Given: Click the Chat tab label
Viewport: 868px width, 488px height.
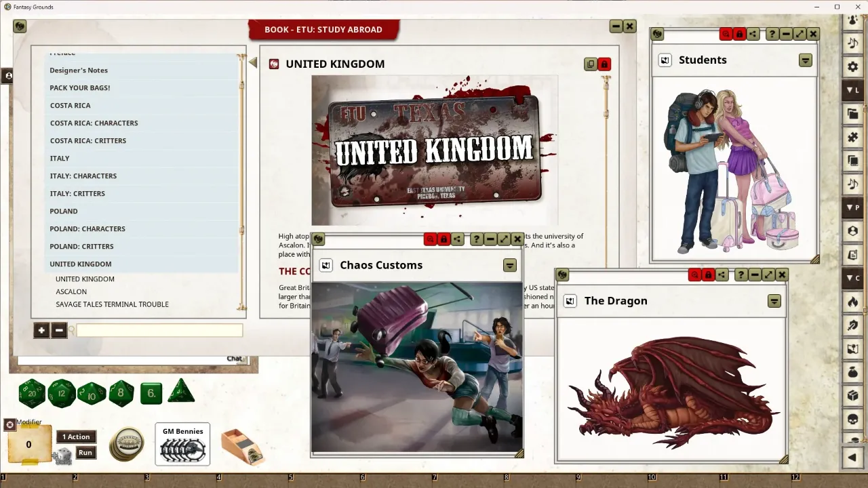Looking at the screenshot, I should tap(235, 359).
